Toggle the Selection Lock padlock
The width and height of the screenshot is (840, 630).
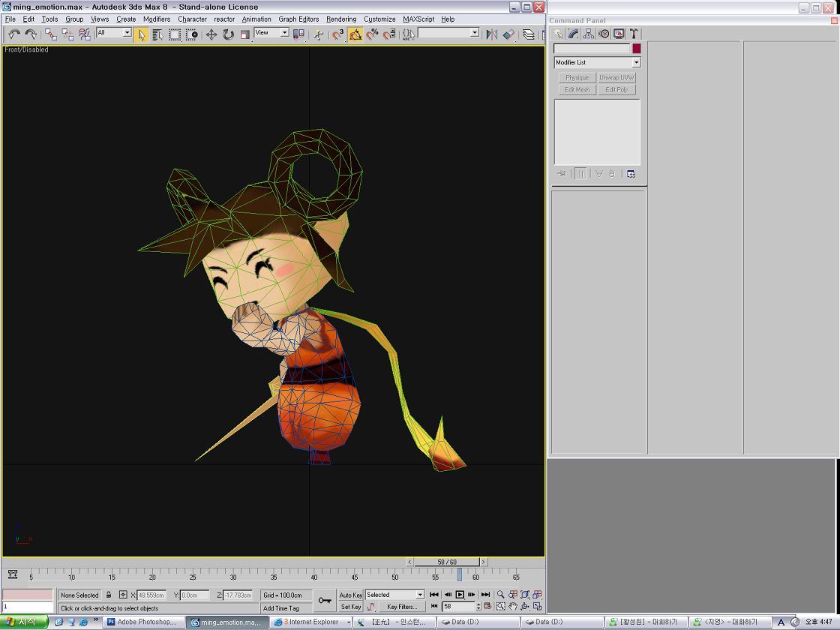coord(109,595)
